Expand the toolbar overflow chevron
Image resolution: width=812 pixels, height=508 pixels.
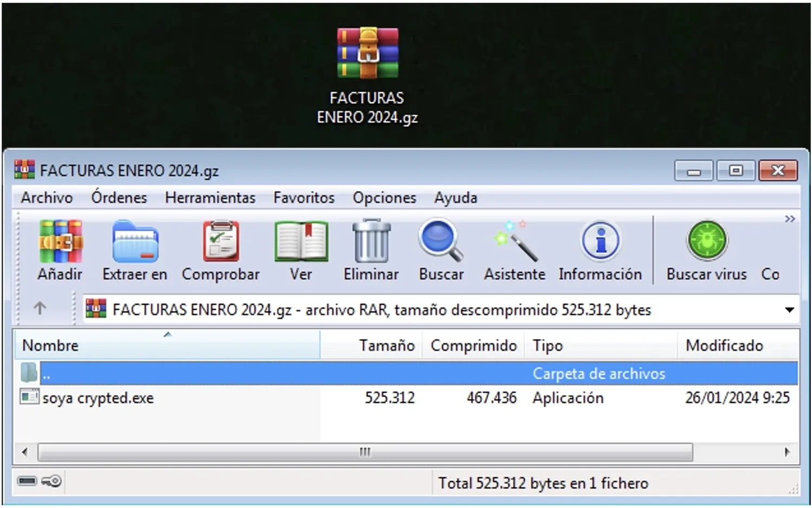(x=790, y=219)
